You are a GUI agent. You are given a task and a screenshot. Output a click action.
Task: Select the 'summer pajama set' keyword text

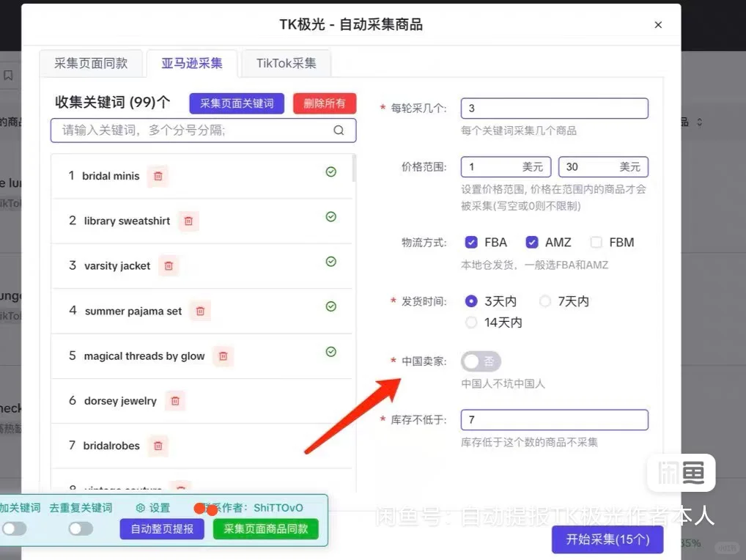click(x=133, y=312)
